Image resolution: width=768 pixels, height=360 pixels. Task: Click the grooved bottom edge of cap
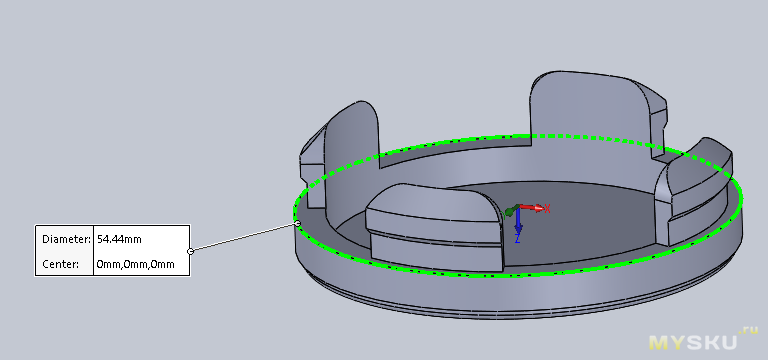click(519, 311)
